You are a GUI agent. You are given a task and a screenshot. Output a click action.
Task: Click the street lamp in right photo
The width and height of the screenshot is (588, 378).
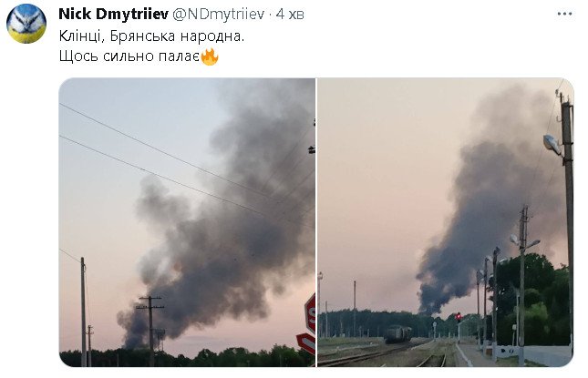[552, 144]
